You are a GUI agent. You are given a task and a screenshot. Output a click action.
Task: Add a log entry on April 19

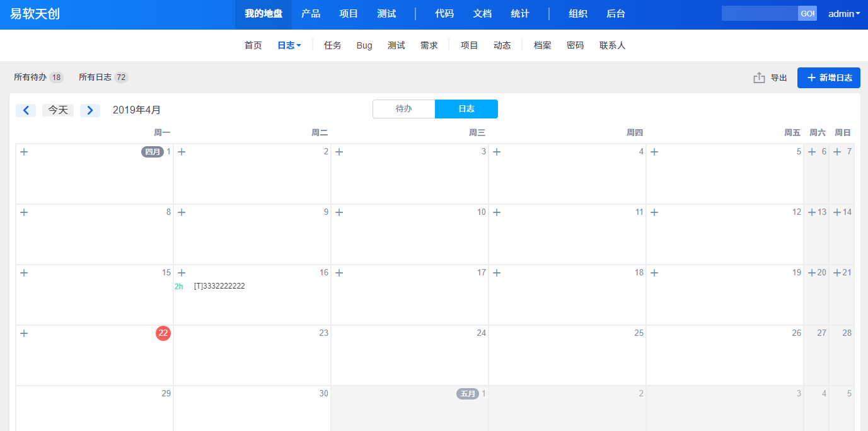(654, 273)
